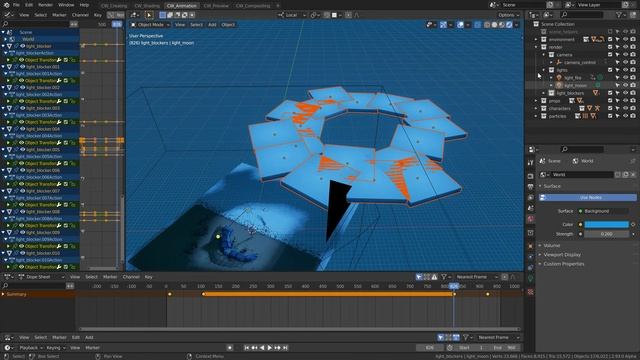The width and height of the screenshot is (640, 360).
Task: Open the Nearest Frame snapping dropdown in dope sheet
Action: [x=476, y=277]
